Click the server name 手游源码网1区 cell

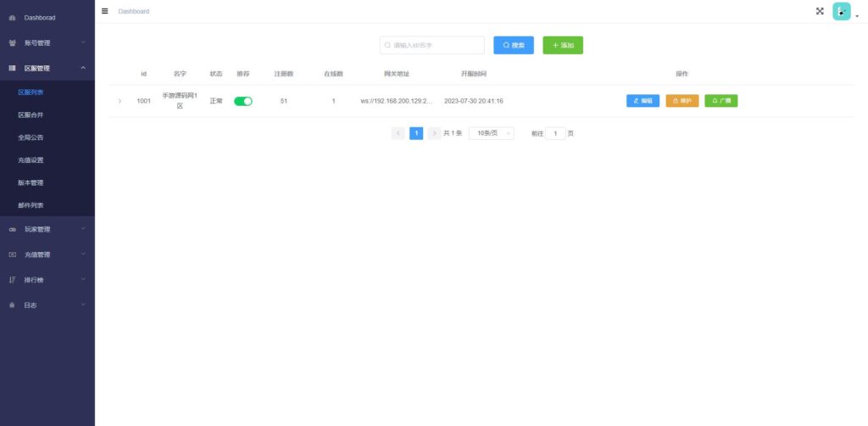(180, 101)
